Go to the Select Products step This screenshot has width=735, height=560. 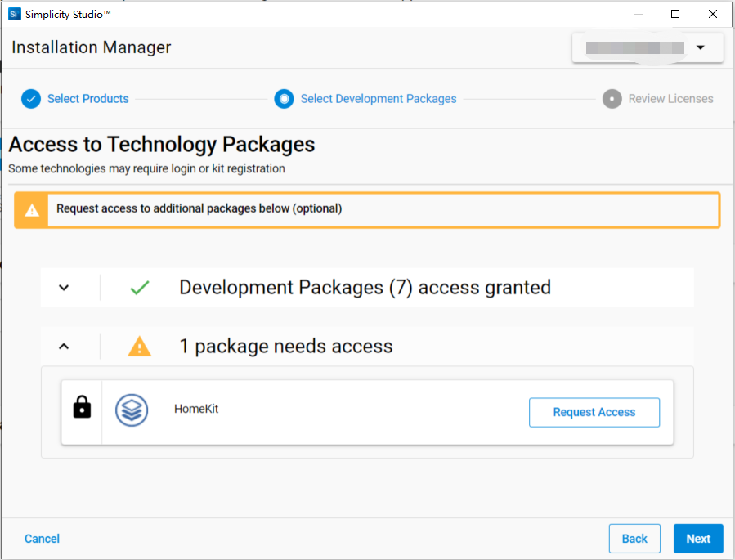(87, 99)
